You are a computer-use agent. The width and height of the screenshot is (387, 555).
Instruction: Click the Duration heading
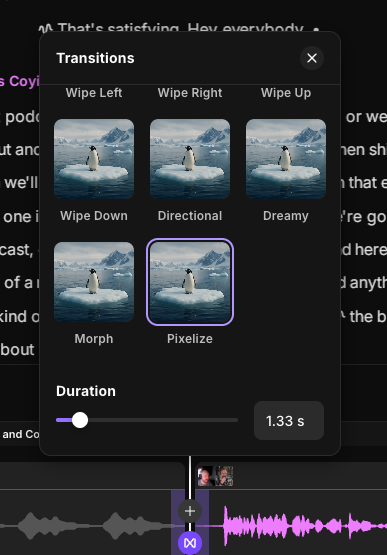click(x=86, y=391)
